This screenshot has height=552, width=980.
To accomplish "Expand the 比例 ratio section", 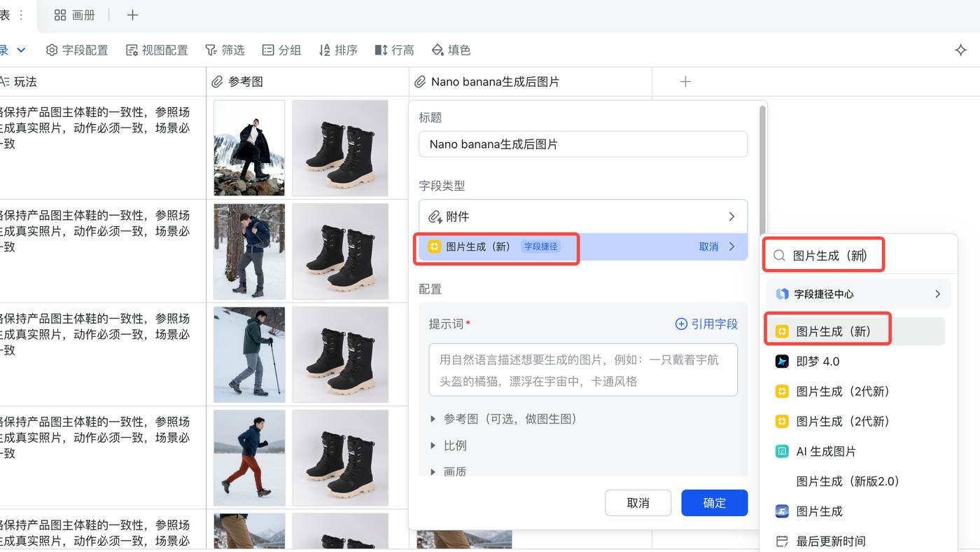I will point(448,446).
